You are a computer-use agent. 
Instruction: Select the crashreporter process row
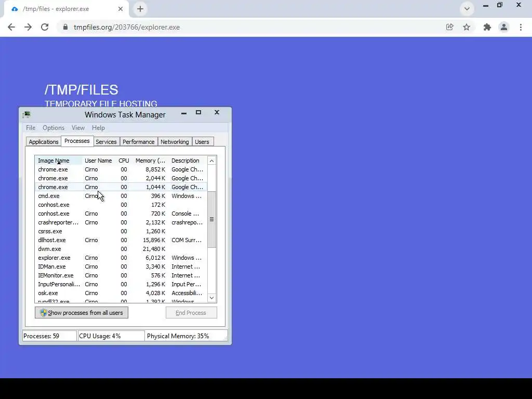(121, 222)
